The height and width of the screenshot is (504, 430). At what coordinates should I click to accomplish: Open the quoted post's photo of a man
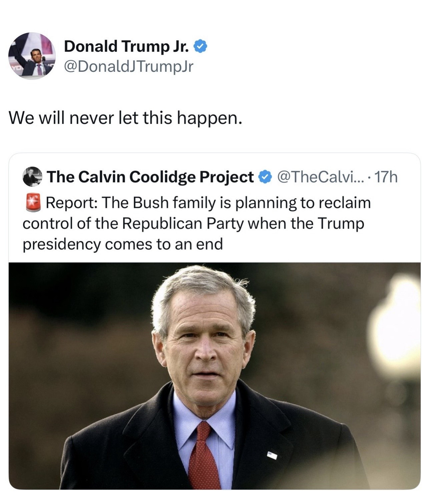[214, 375]
